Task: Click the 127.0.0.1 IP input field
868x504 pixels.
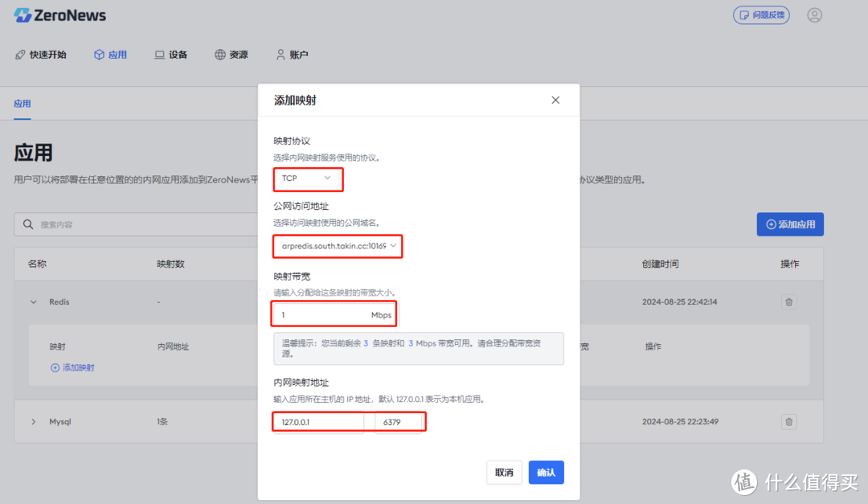Action: click(x=319, y=421)
